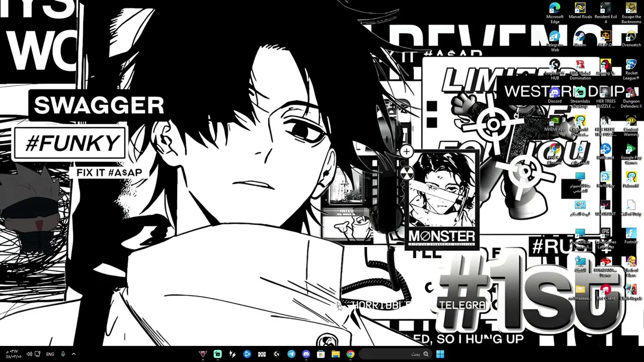Open Telegram from the taskbar
The height and width of the screenshot is (362, 644).
(x=291, y=354)
